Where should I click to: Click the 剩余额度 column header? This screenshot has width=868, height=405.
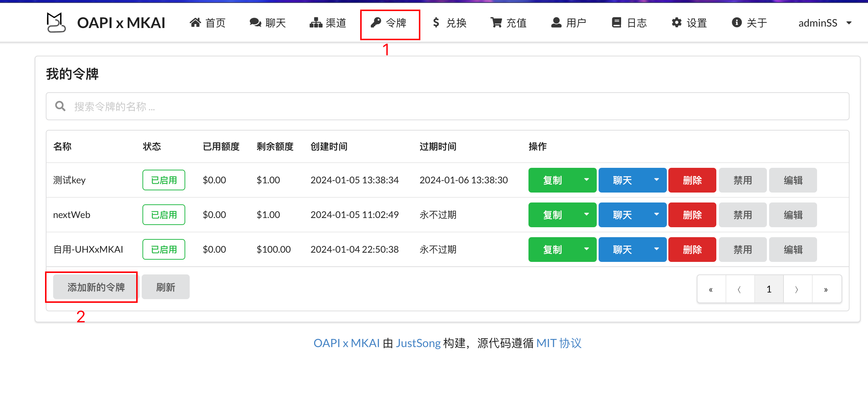[x=275, y=146]
